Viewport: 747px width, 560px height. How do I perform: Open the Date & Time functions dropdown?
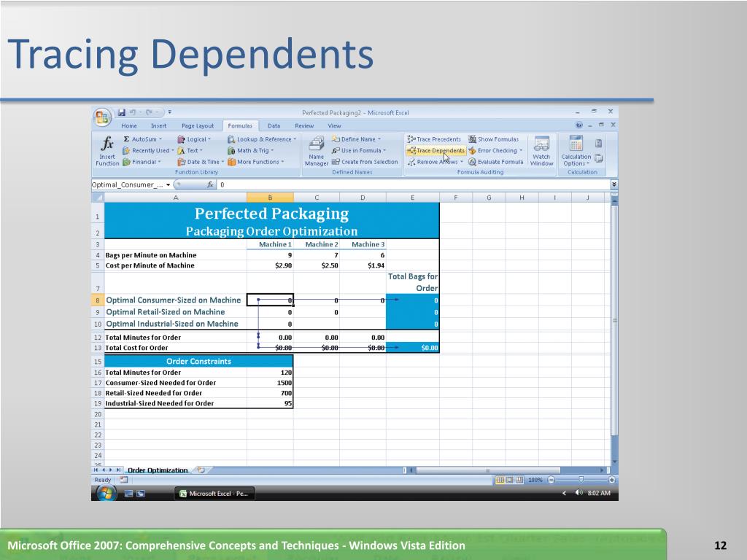click(201, 162)
